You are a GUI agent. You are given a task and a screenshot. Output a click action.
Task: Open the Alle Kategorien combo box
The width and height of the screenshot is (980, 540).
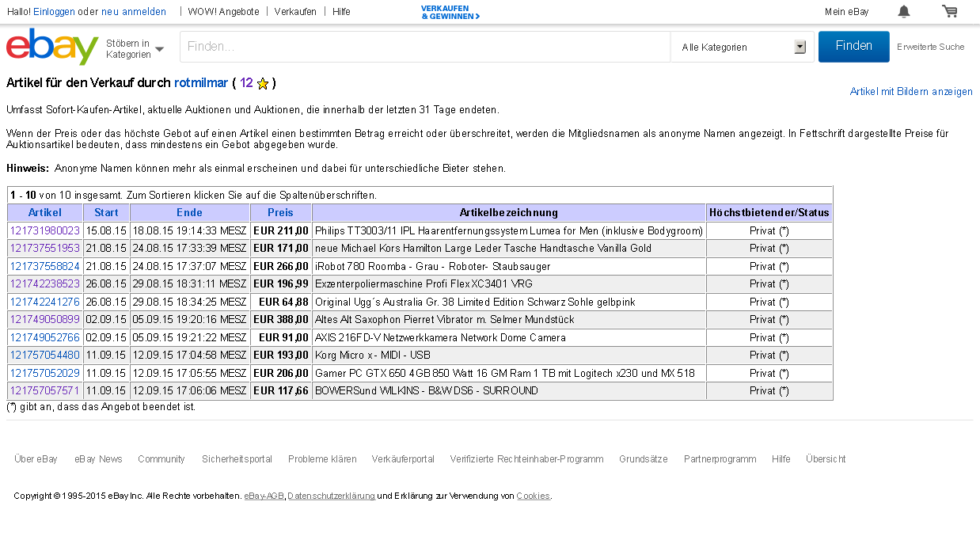click(743, 48)
